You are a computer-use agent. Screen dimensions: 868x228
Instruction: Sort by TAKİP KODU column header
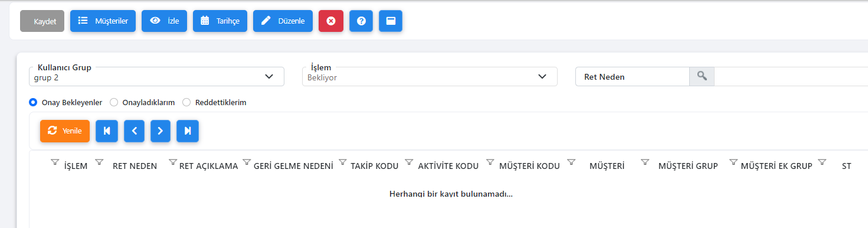pos(375,166)
